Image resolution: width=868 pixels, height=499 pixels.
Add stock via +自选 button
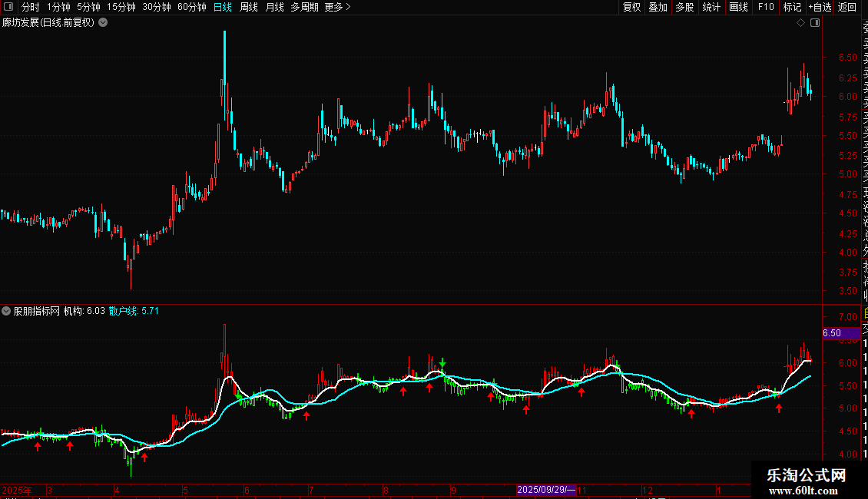pyautogui.click(x=820, y=7)
